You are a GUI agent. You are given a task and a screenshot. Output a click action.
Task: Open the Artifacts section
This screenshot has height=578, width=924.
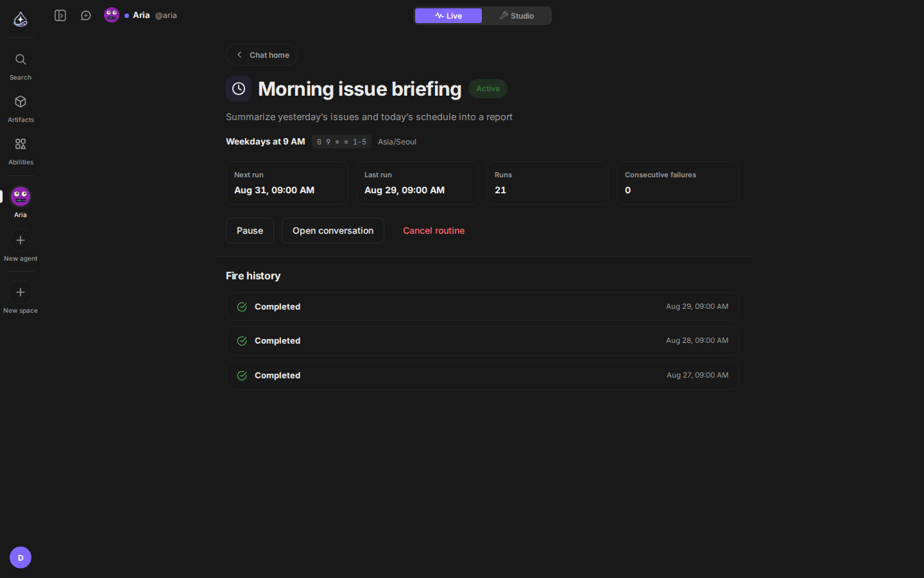pyautogui.click(x=21, y=109)
